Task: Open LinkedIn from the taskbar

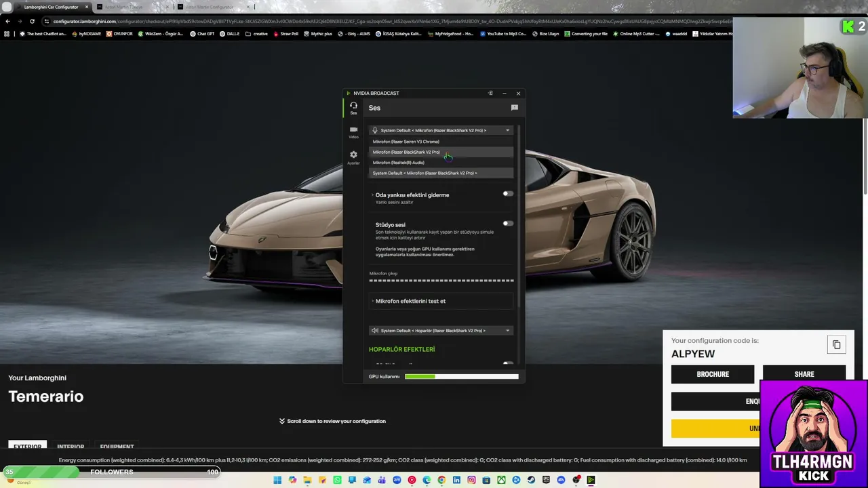Action: 456,480
